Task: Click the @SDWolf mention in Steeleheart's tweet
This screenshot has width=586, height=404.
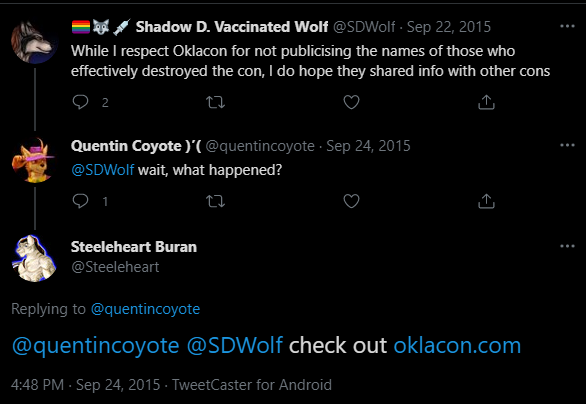Action: point(234,345)
